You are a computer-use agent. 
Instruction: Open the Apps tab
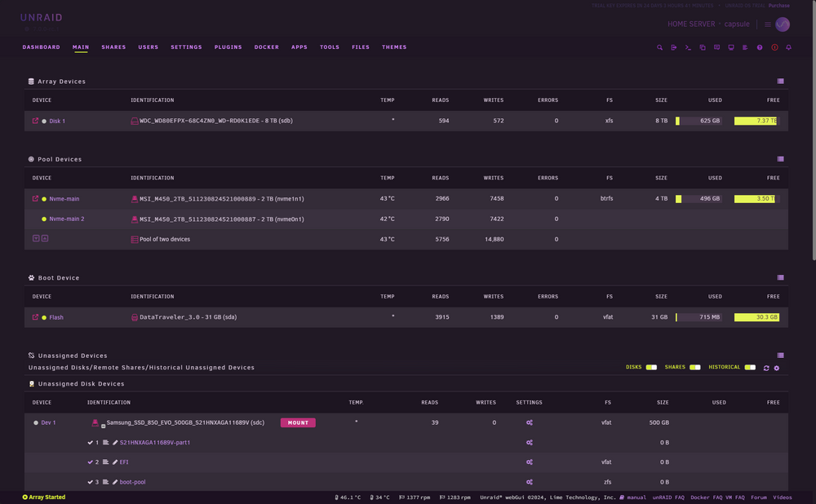[299, 46]
